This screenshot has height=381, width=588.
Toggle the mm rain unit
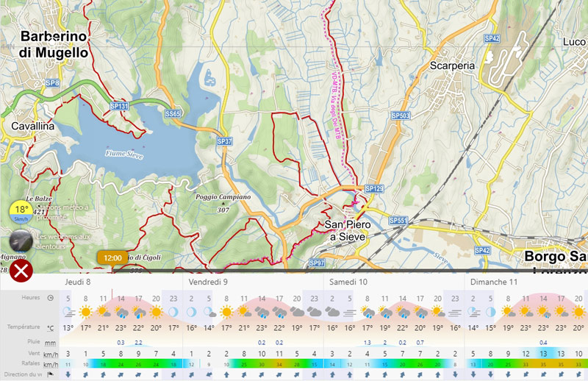50,342
